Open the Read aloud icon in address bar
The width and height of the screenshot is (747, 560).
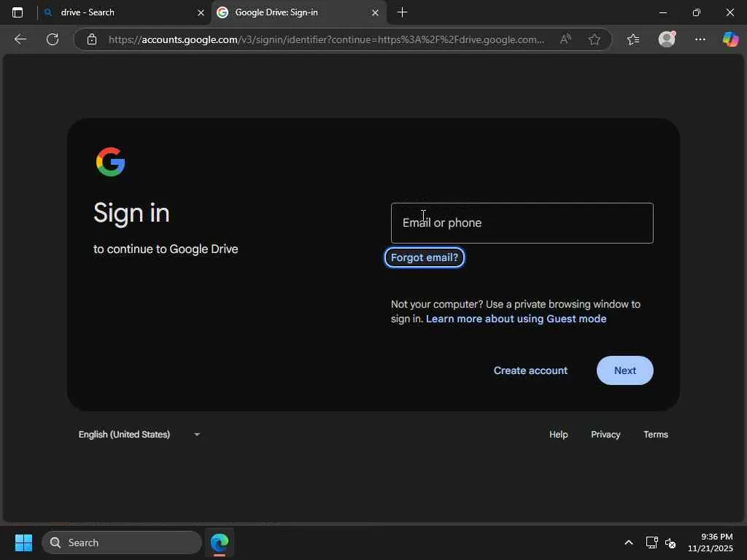(565, 39)
